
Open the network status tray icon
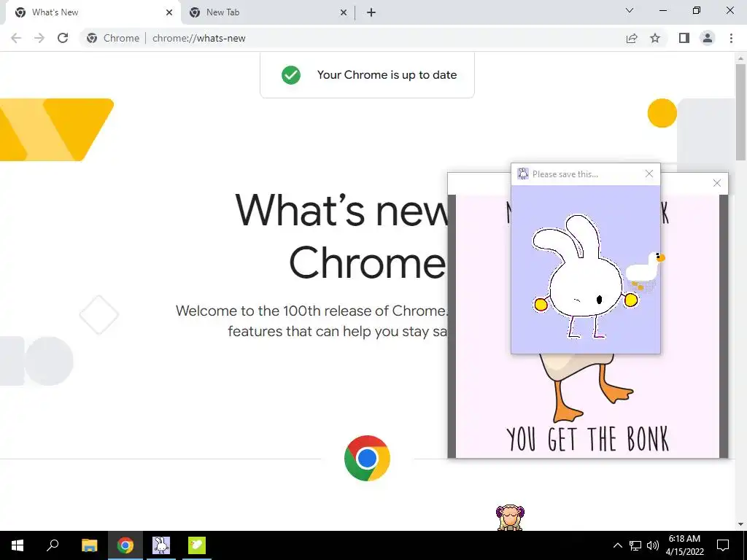(x=635, y=545)
